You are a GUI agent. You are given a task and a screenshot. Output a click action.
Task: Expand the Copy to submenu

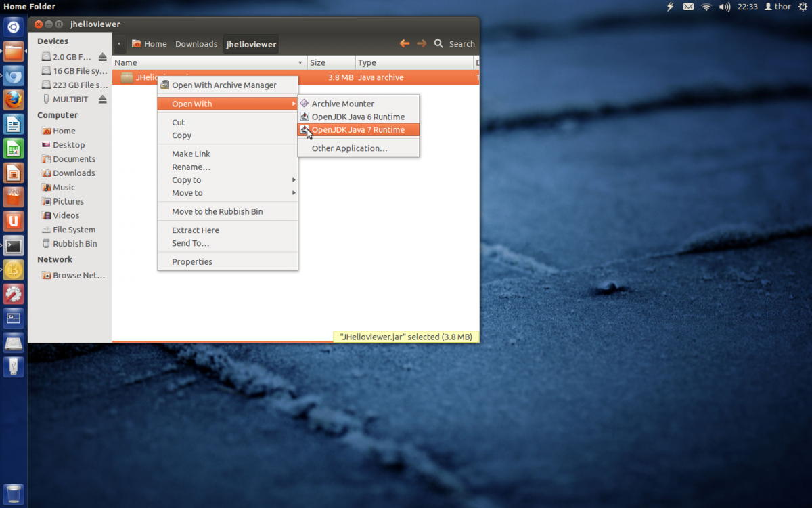pyautogui.click(x=227, y=180)
